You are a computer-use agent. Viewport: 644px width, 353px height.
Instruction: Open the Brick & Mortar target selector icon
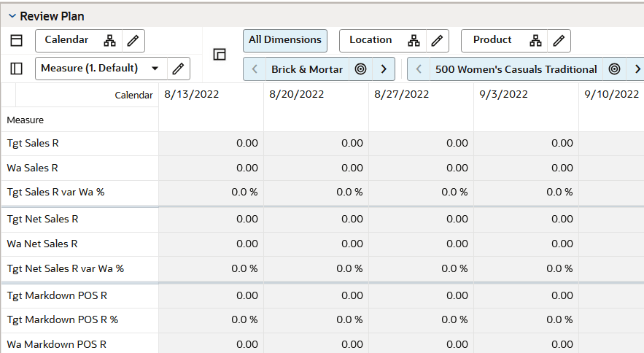pos(360,69)
